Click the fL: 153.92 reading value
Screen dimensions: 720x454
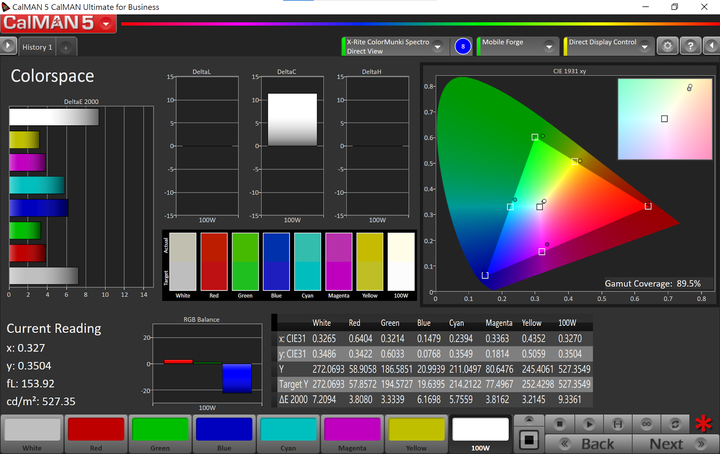[30, 383]
